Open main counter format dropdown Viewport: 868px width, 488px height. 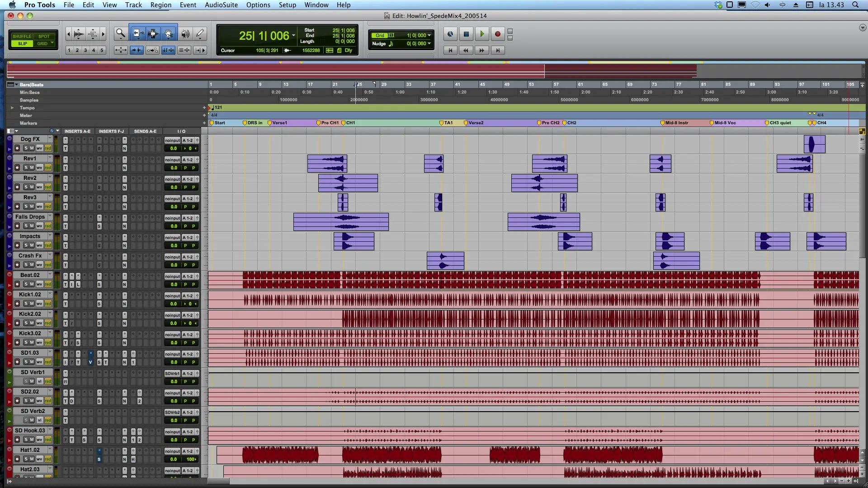point(293,36)
